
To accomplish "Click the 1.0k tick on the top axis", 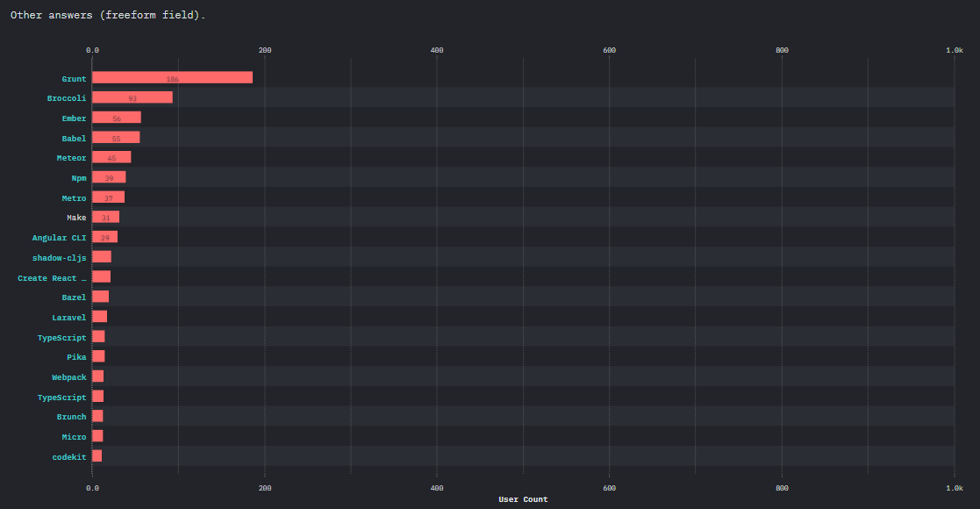I will pyautogui.click(x=955, y=50).
